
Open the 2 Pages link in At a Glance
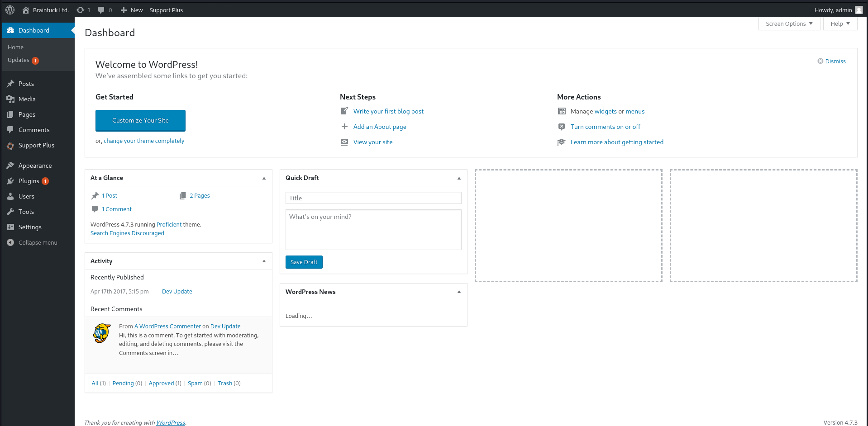[x=200, y=195]
